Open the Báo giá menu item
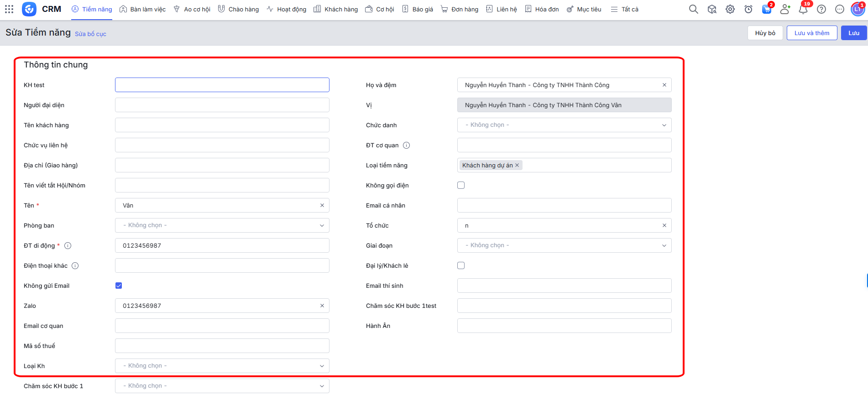The height and width of the screenshot is (395, 868). (418, 9)
